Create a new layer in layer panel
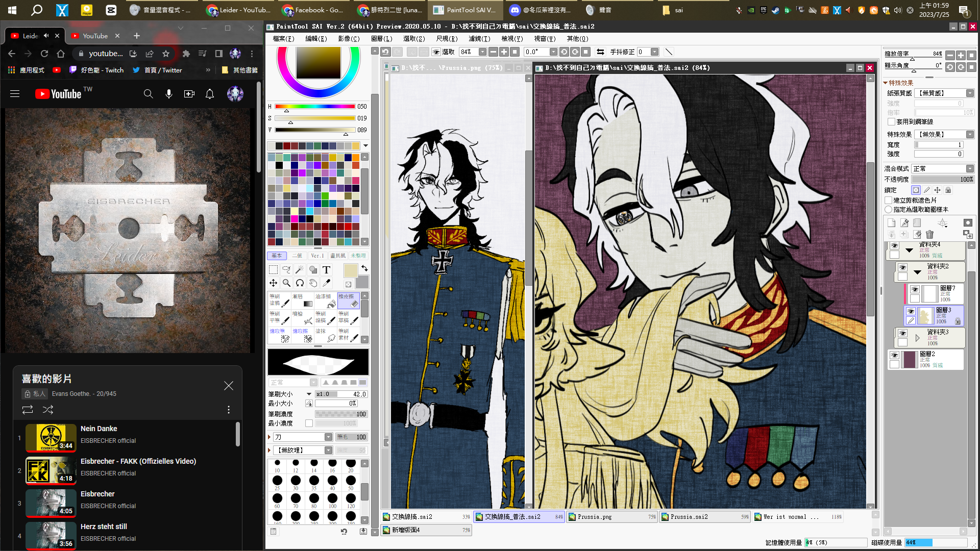 (x=891, y=223)
